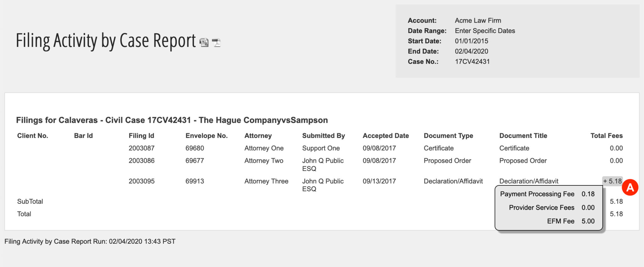Click the PDF icon beside the report title
Viewport: 644px width, 267px height.
point(216,42)
